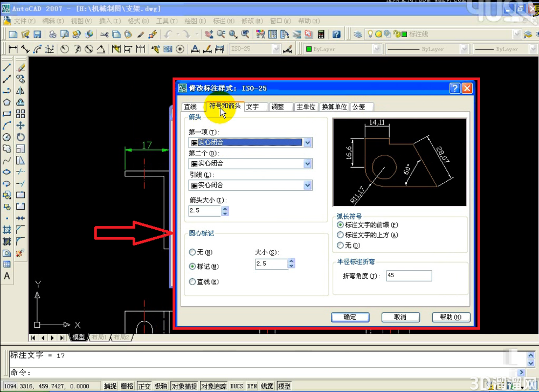Screen dimensions: 539x392
Task: Select the 无(N) center mark radio button
Action: (x=192, y=252)
